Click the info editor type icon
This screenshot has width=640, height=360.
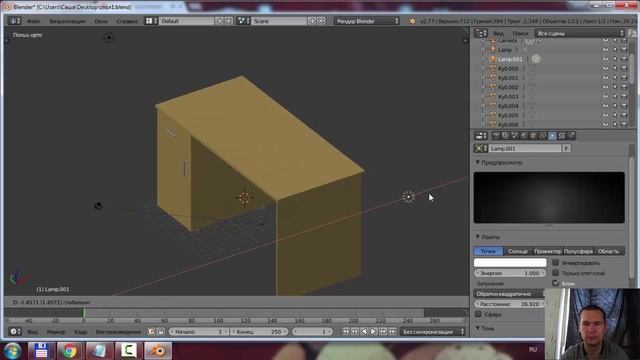coord(14,21)
